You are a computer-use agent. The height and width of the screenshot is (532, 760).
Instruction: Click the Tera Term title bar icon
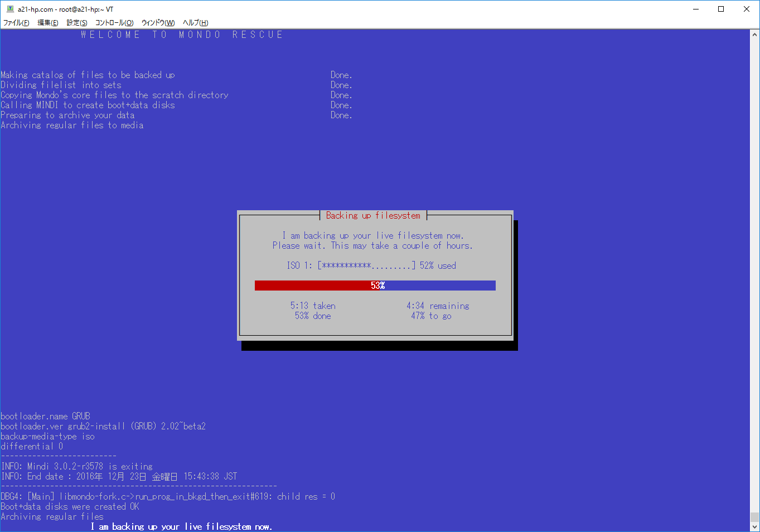9,9
